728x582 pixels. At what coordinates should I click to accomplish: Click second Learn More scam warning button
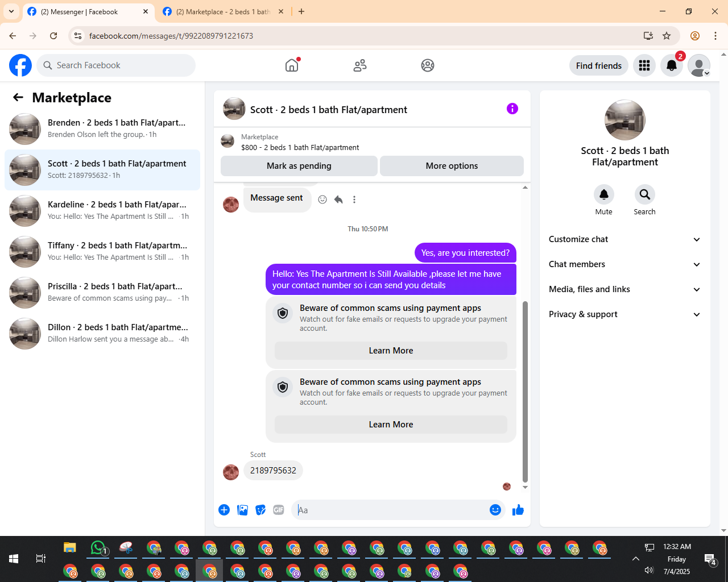pyautogui.click(x=391, y=425)
